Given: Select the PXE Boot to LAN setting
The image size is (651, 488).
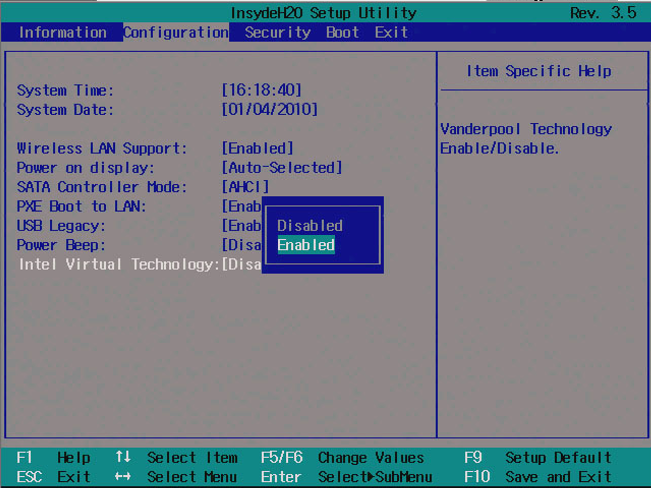Looking at the screenshot, I should 82,206.
